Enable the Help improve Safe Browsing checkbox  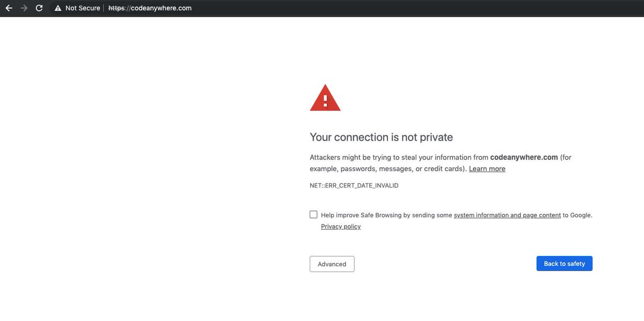point(313,215)
